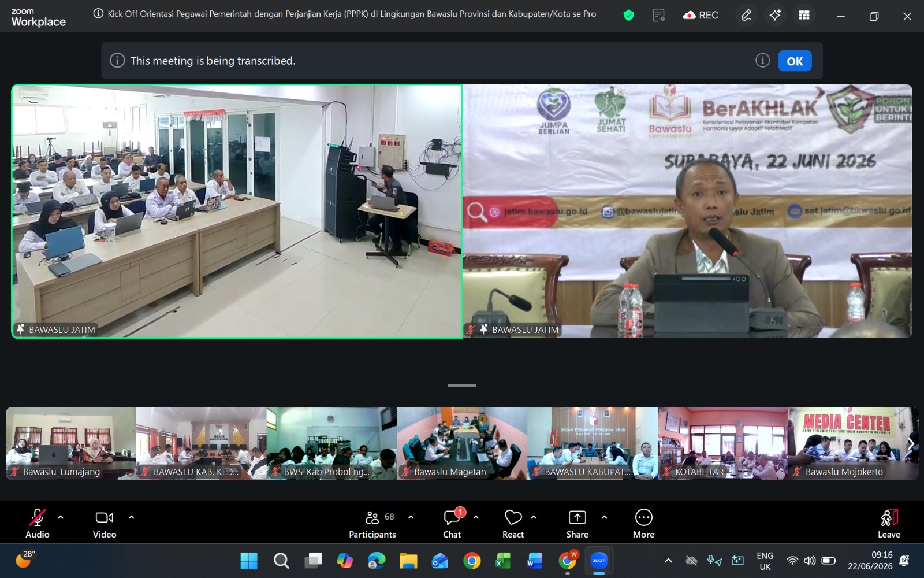924x578 pixels.
Task: Expand participants options caret
Action: pos(411,517)
